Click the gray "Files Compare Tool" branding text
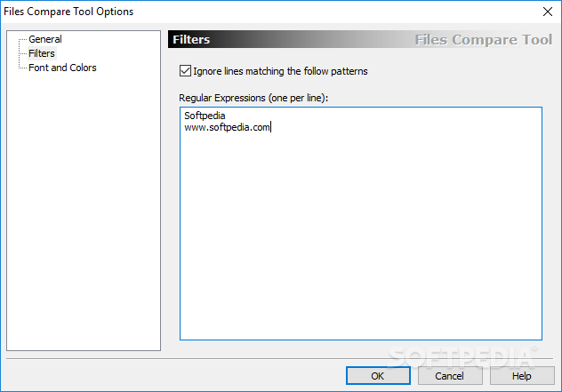 484,40
